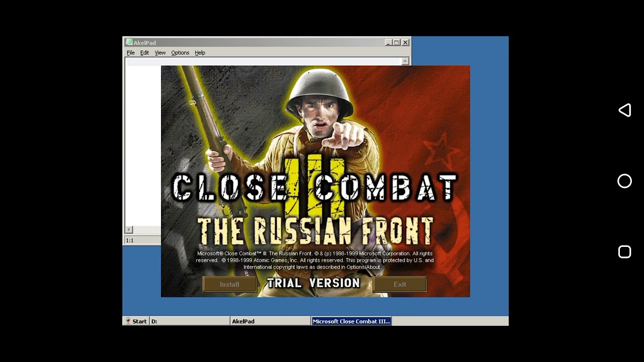Open the Help menu in AkelPad
The image size is (644, 362).
point(200,53)
